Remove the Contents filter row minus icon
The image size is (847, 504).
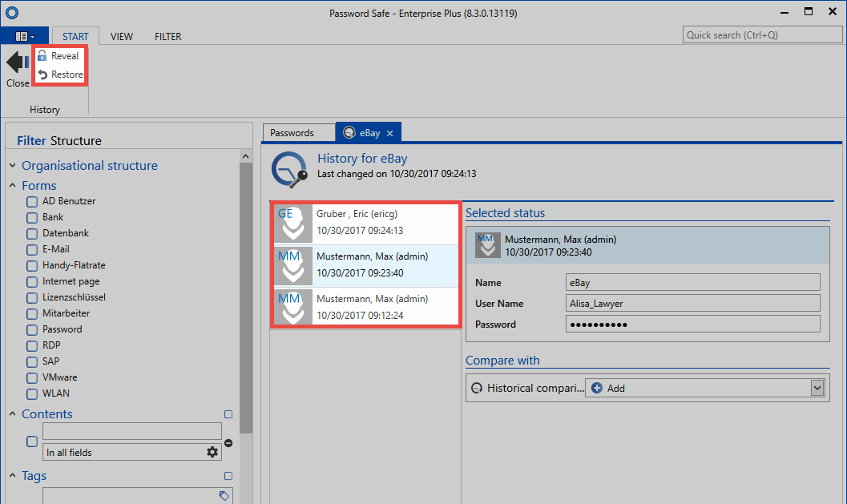click(228, 443)
